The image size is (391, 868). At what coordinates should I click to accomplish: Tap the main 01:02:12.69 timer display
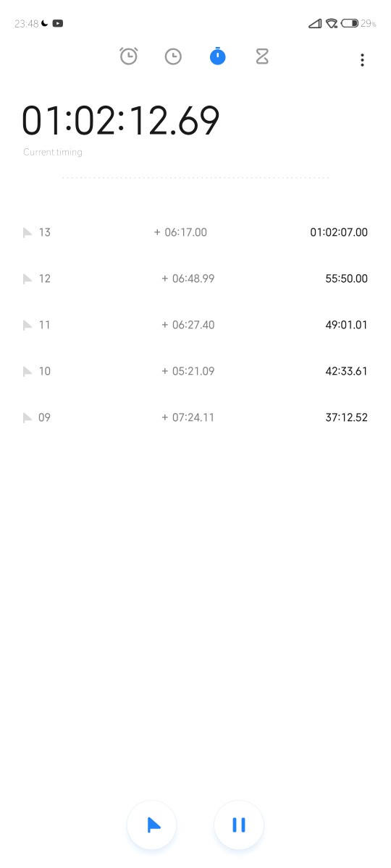[120, 121]
